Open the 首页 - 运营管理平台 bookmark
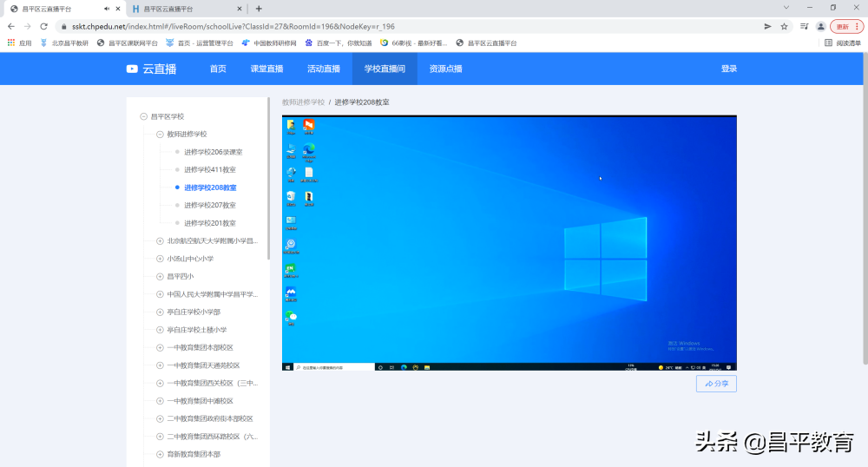The image size is (868, 467). [x=200, y=43]
